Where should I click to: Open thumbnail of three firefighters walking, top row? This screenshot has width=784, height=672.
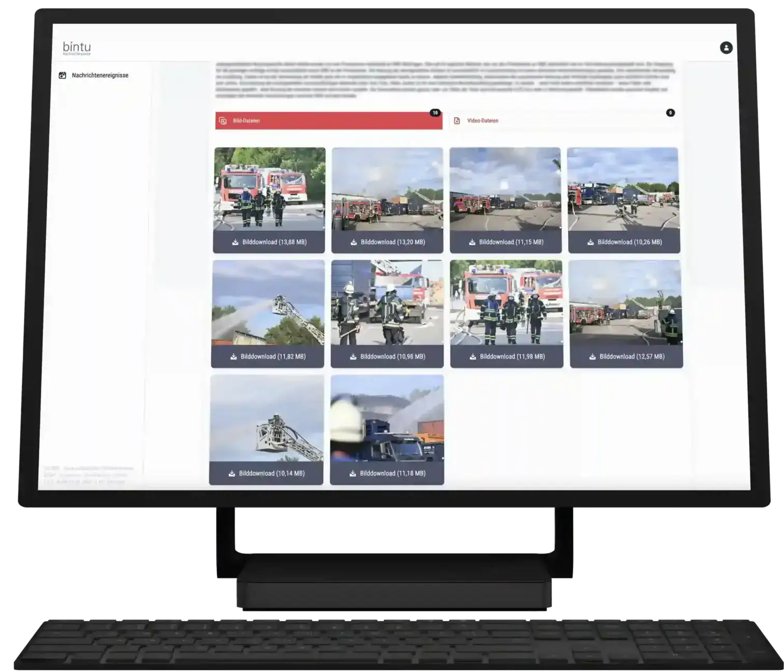(269, 189)
